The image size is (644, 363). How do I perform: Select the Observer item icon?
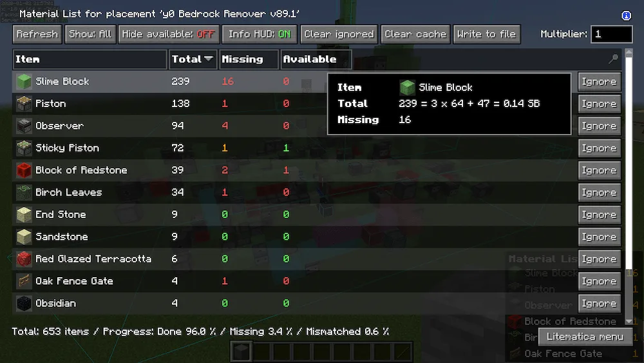(24, 126)
